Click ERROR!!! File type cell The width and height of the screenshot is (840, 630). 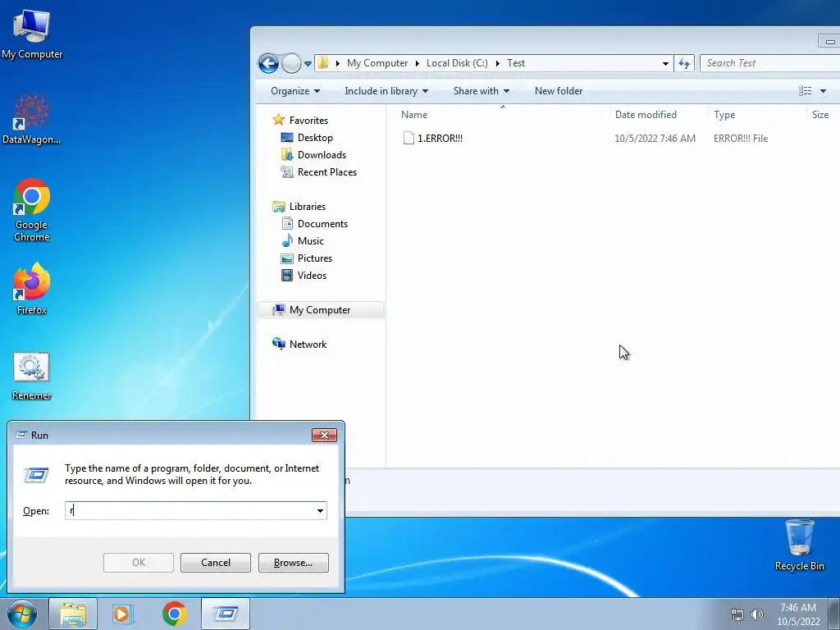pyautogui.click(x=741, y=138)
